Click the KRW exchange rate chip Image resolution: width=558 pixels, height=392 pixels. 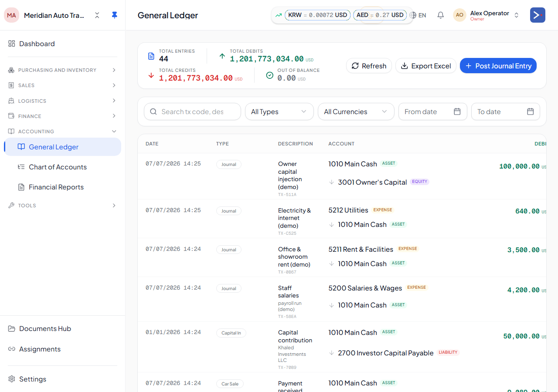[x=318, y=15]
